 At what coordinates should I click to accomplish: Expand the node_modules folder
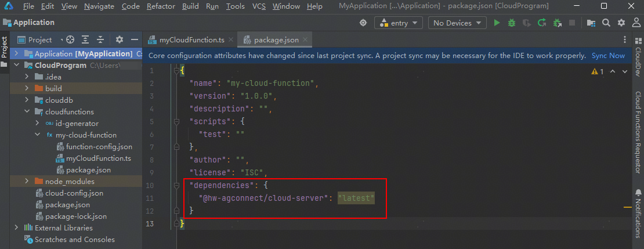click(x=27, y=182)
